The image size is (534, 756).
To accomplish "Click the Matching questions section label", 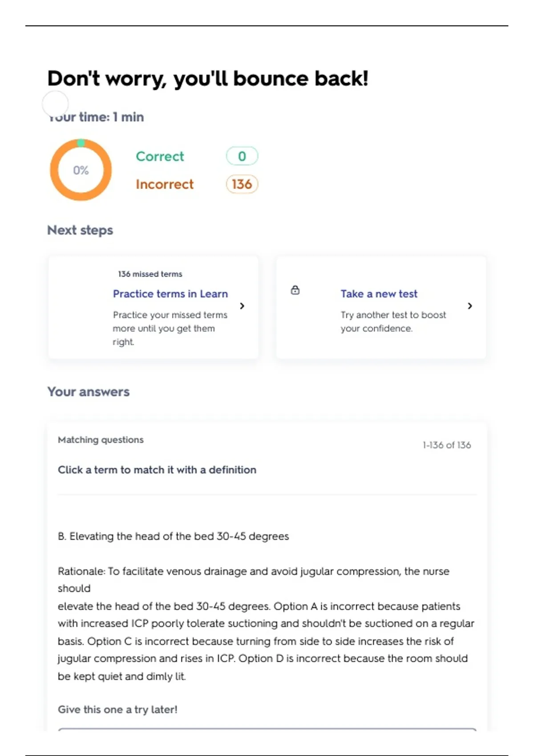I will pyautogui.click(x=101, y=440).
